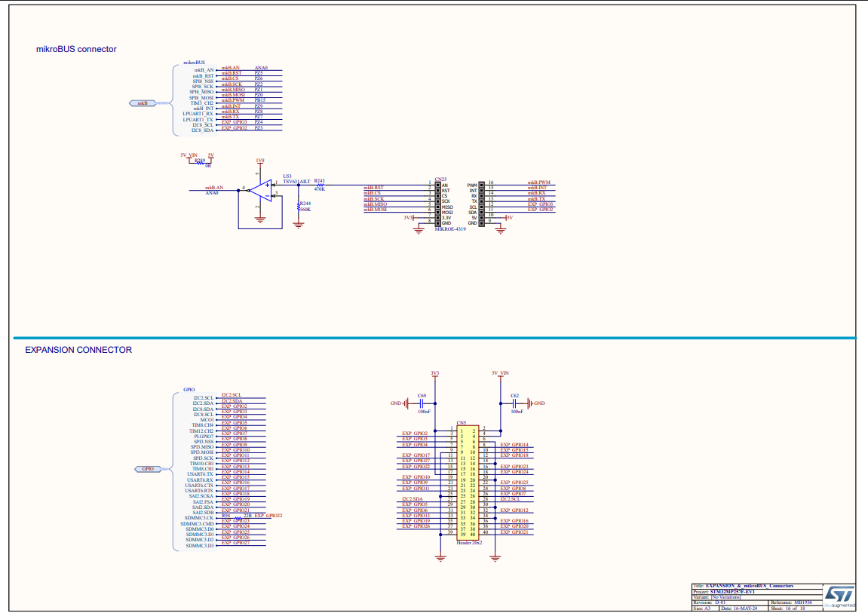Click the 'SPI8_NSS' harness entry
The image size is (868, 616).
[x=203, y=81]
